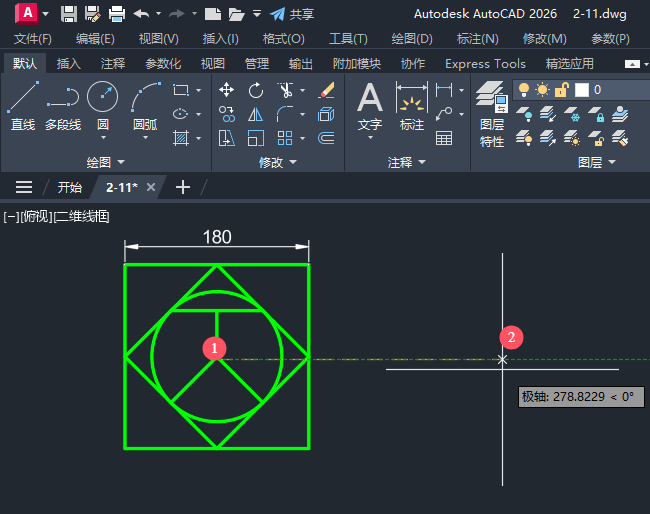Open the 绘图(D) menu
This screenshot has width=650, height=514.
point(412,39)
